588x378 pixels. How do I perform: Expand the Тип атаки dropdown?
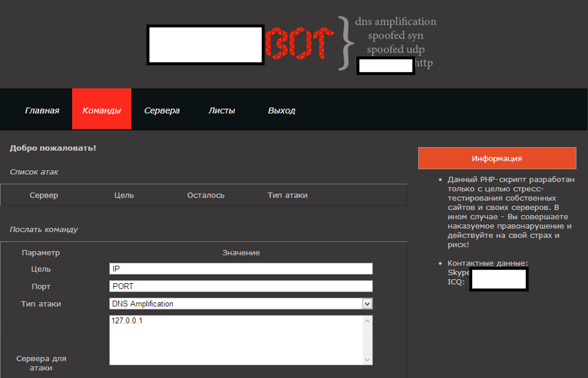pos(241,304)
